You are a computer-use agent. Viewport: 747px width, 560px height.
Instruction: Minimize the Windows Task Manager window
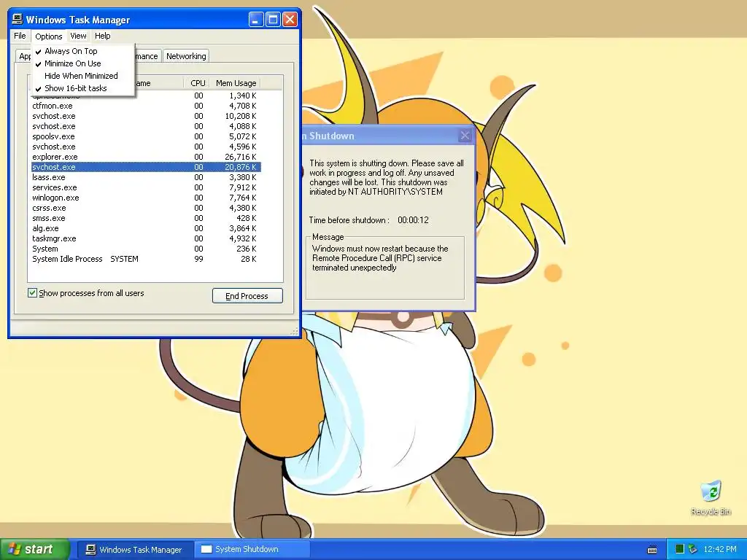point(256,20)
